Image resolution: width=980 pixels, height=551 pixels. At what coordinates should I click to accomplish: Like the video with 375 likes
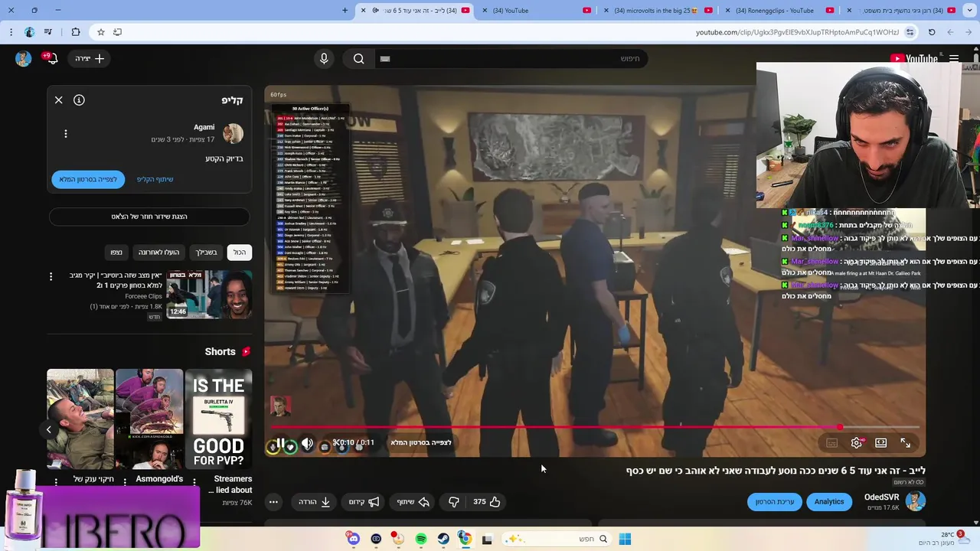click(487, 502)
